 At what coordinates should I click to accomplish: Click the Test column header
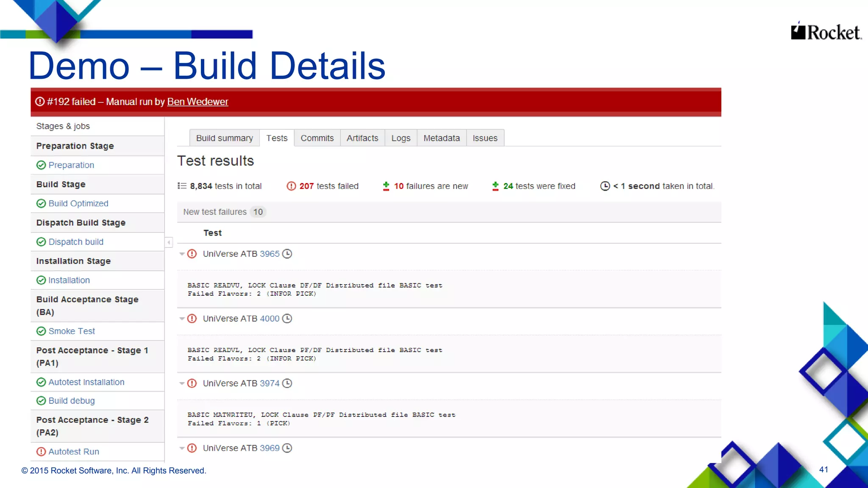(213, 233)
